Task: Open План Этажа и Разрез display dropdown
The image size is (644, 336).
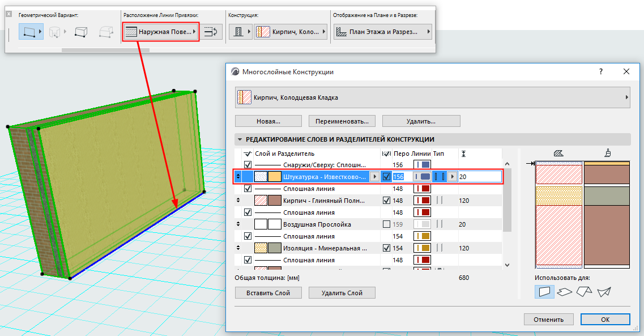Action: click(x=382, y=32)
